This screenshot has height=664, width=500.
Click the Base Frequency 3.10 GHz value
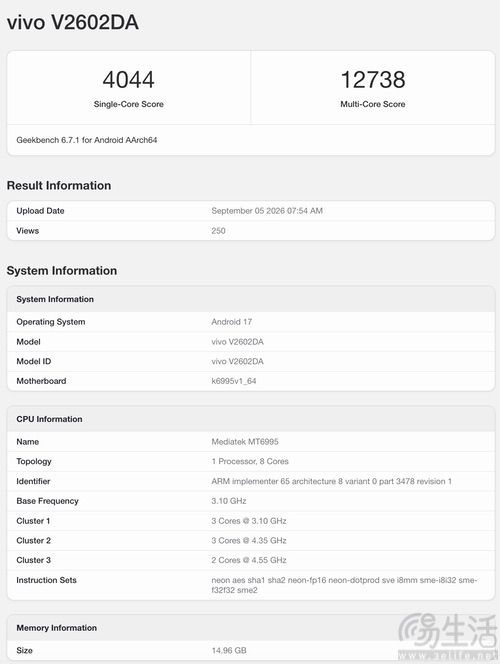point(229,501)
